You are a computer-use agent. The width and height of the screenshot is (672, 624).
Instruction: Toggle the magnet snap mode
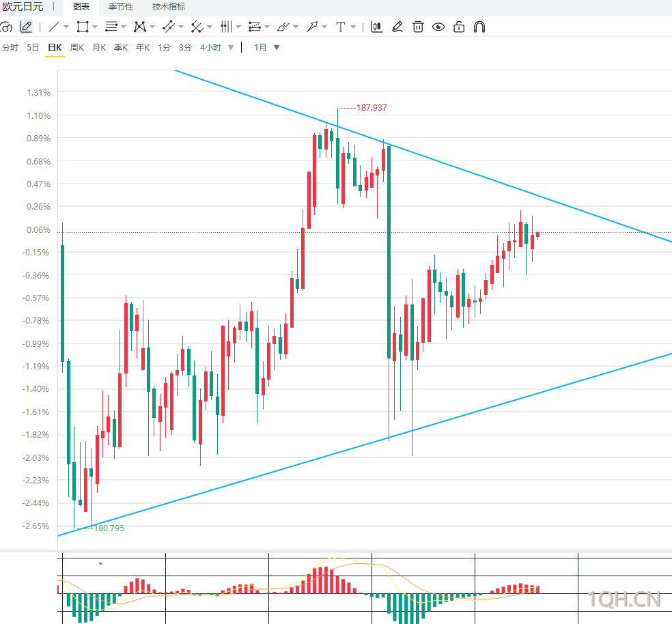pos(479,27)
